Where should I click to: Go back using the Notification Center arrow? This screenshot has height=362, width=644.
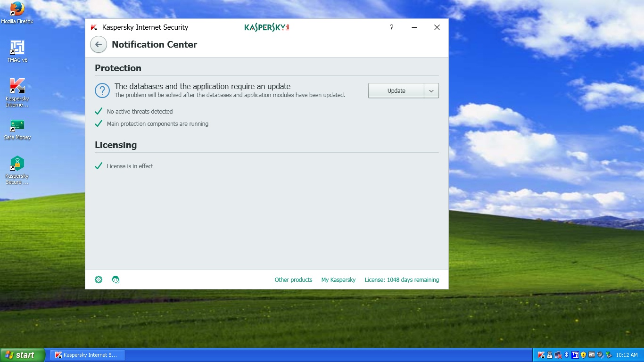click(x=99, y=45)
